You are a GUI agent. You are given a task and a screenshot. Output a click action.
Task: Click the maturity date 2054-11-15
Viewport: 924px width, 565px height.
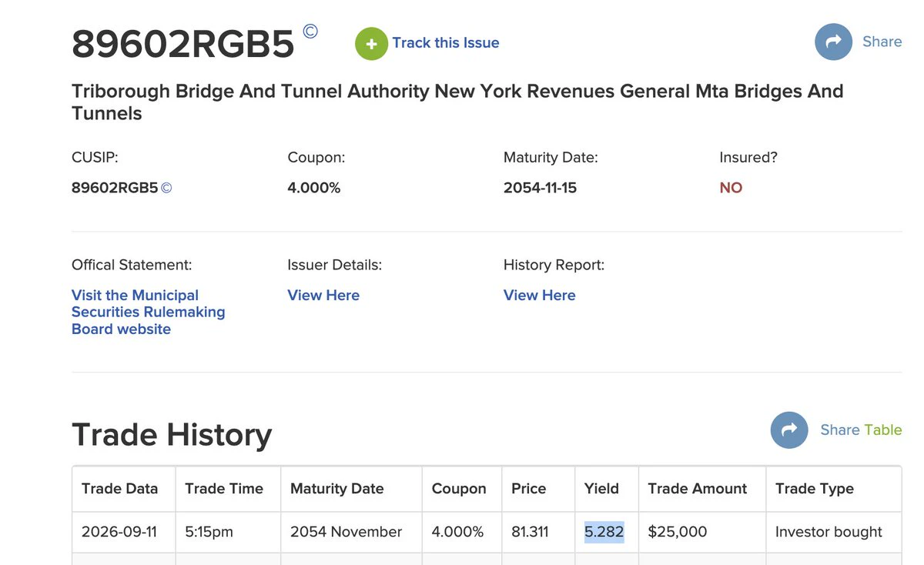(541, 188)
